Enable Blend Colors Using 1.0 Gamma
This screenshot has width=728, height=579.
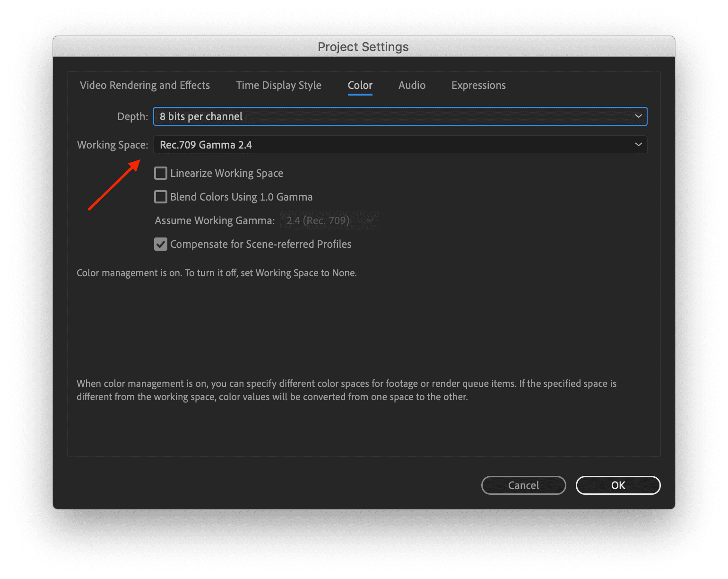click(161, 197)
